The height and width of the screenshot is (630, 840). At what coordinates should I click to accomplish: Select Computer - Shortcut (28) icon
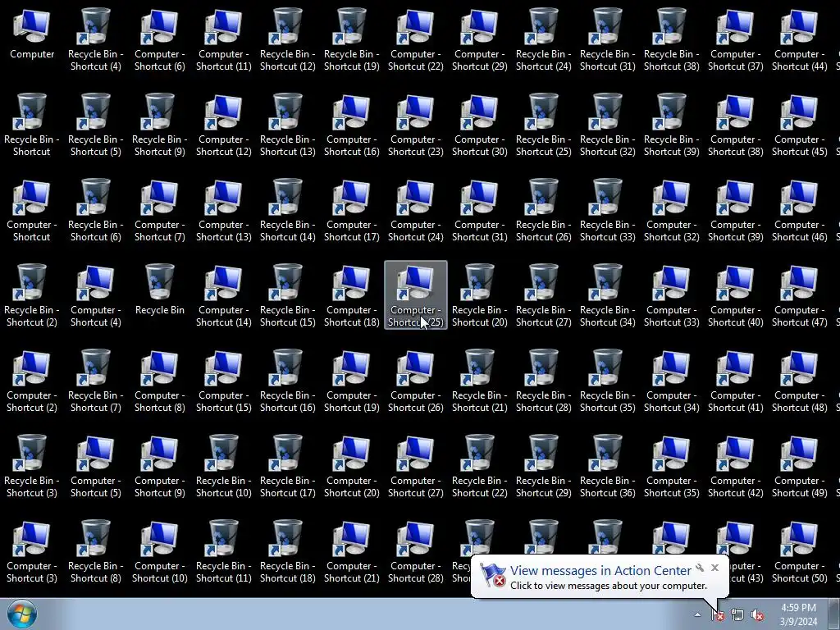tap(416, 552)
